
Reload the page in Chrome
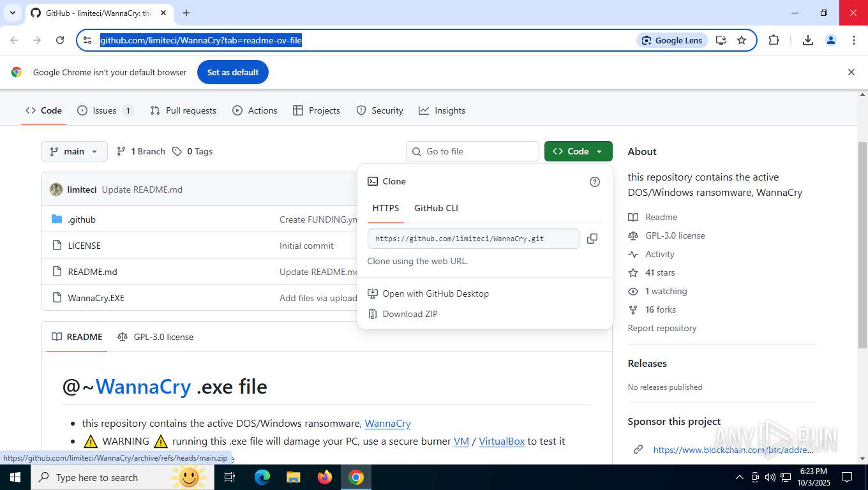60,40
